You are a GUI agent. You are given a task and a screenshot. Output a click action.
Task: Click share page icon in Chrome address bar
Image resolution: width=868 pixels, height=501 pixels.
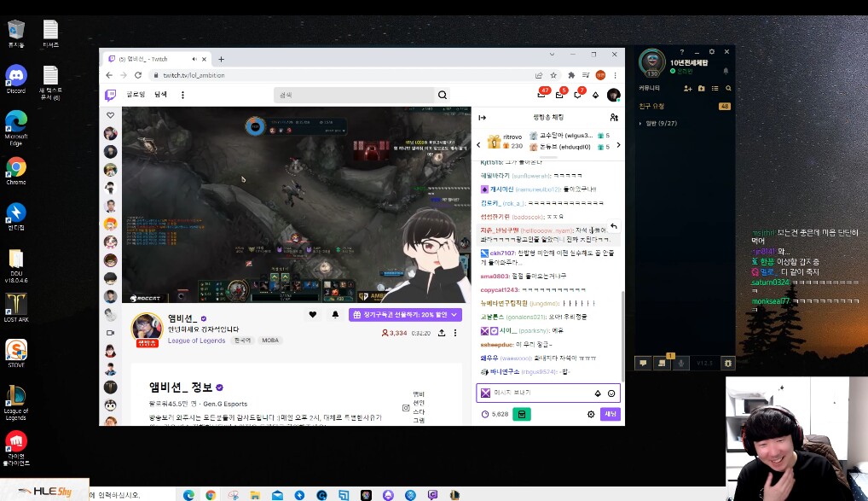coord(539,75)
